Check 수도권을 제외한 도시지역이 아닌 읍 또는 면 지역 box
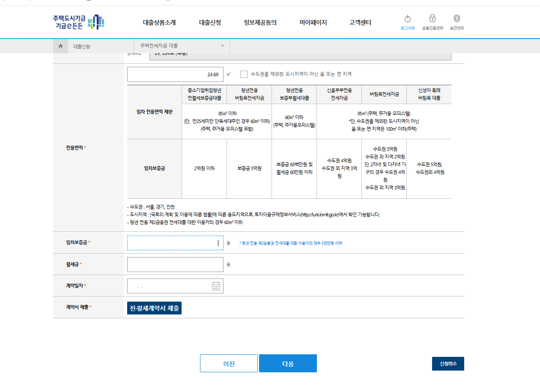Image resolution: width=540 pixels, height=392 pixels. 244,74
